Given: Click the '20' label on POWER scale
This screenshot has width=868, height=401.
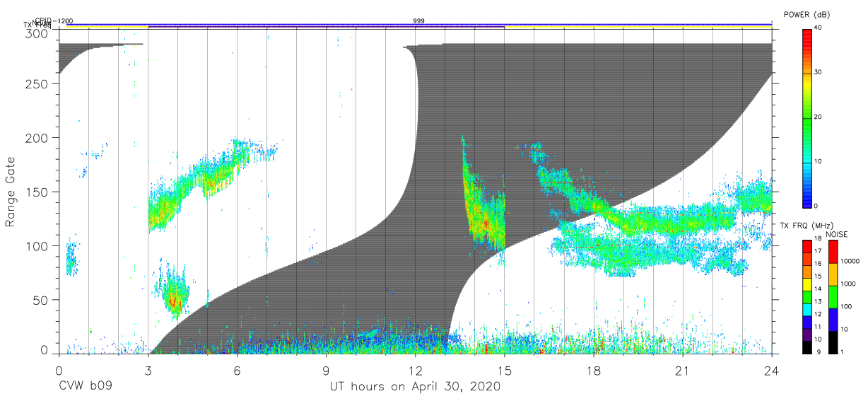Looking at the screenshot, I should (x=819, y=117).
